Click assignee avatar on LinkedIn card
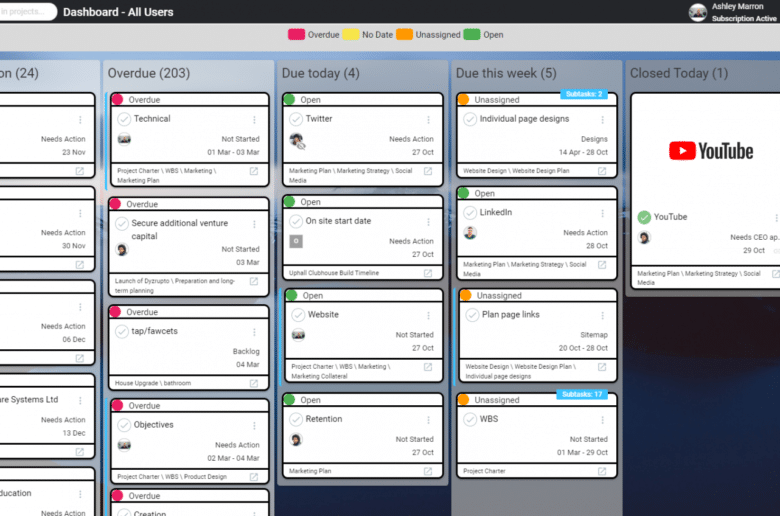 [x=470, y=233]
